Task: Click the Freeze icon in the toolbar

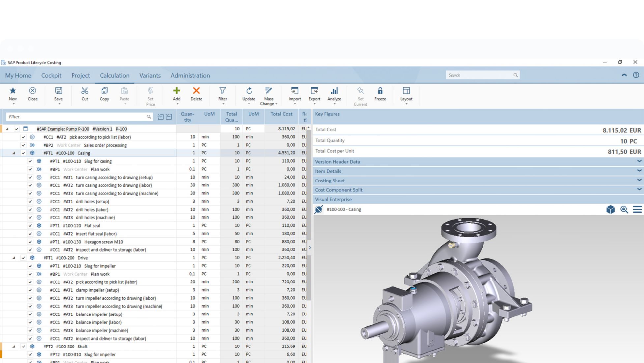Action: coord(380,95)
